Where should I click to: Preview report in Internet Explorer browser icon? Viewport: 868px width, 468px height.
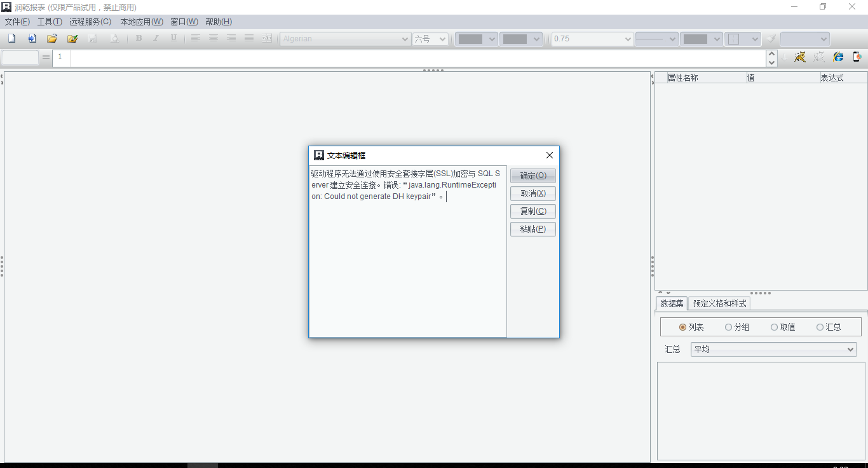(838, 57)
